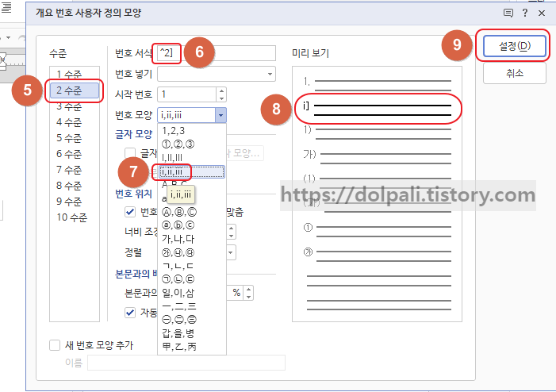This screenshot has height=392, width=556.
Task: Increase 본문과의 간격 percent value
Action: tap(248, 290)
